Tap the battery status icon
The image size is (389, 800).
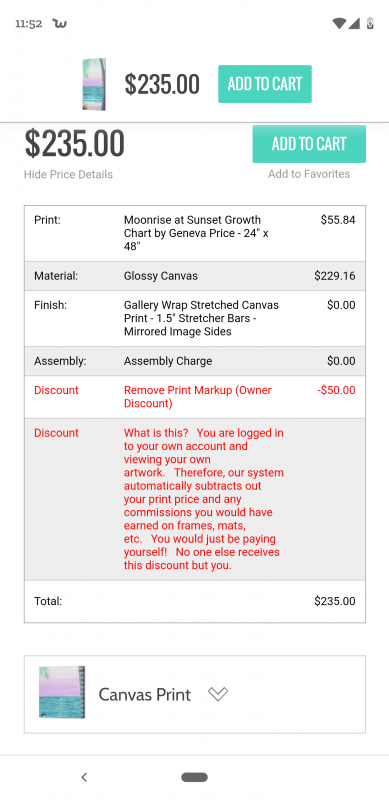[370, 23]
